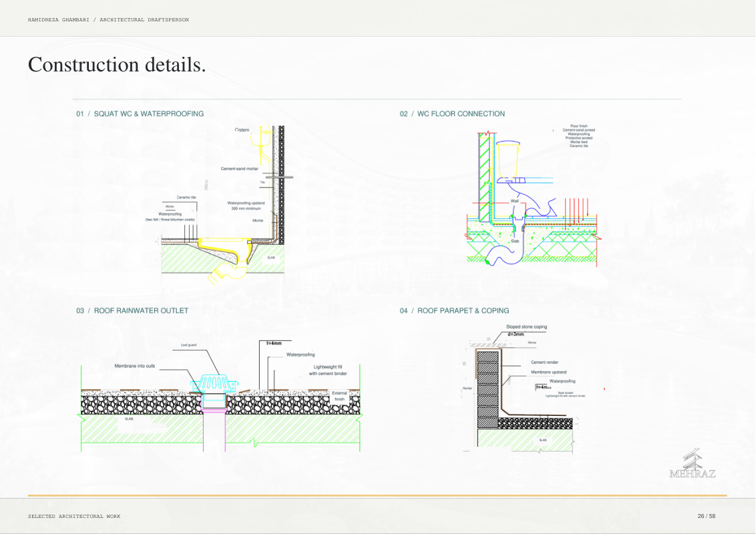Click "Waterproofing" label in the parapet drawing
This screenshot has height=534, width=756.
pyautogui.click(x=562, y=381)
